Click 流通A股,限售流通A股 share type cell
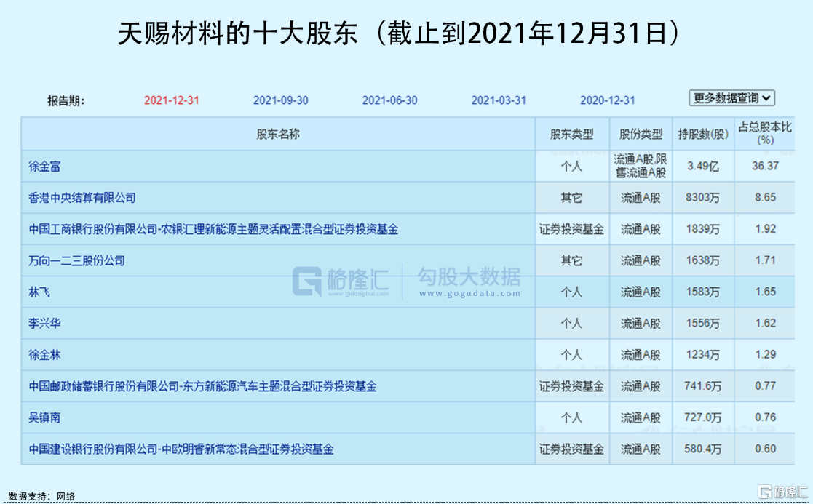Screen dimensions: 813x504 click(641, 167)
